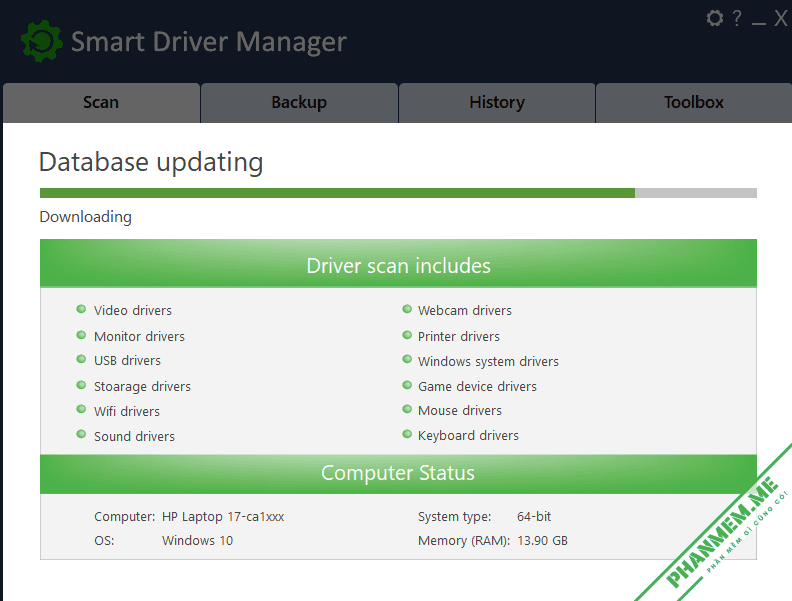Open the settings gear icon
Image resolution: width=792 pixels, height=601 pixels.
[715, 18]
